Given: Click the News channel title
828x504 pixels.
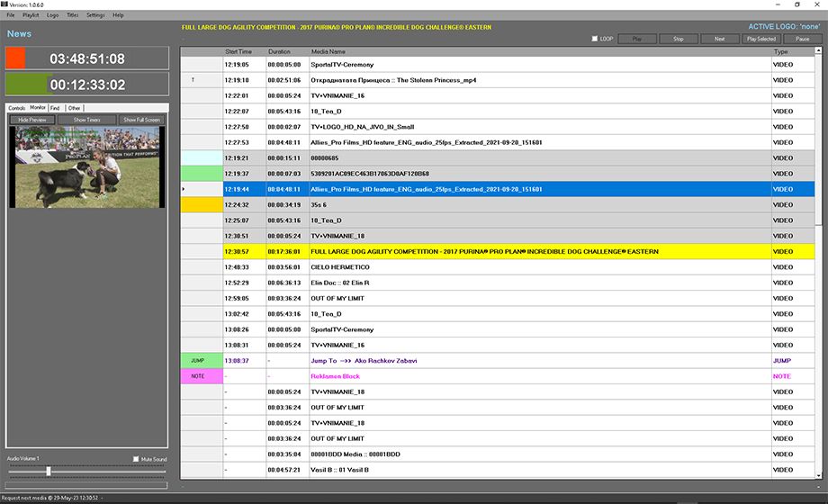Looking at the screenshot, I should pos(19,34).
